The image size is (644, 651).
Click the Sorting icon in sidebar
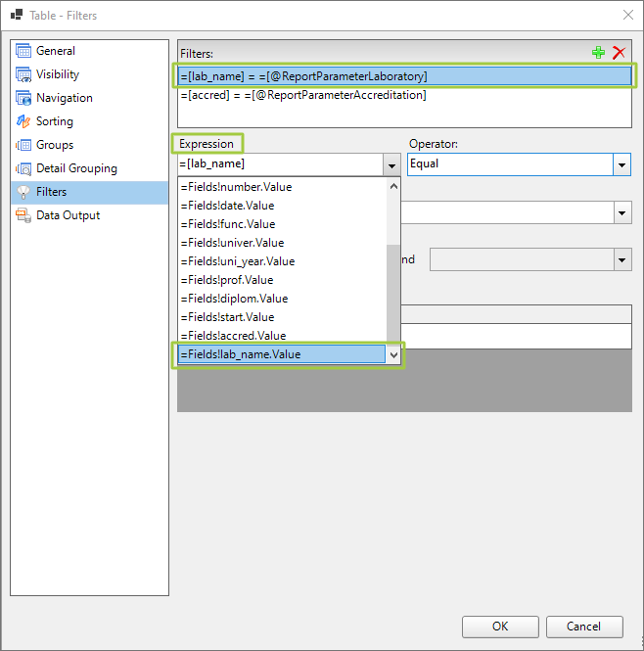[x=23, y=121]
